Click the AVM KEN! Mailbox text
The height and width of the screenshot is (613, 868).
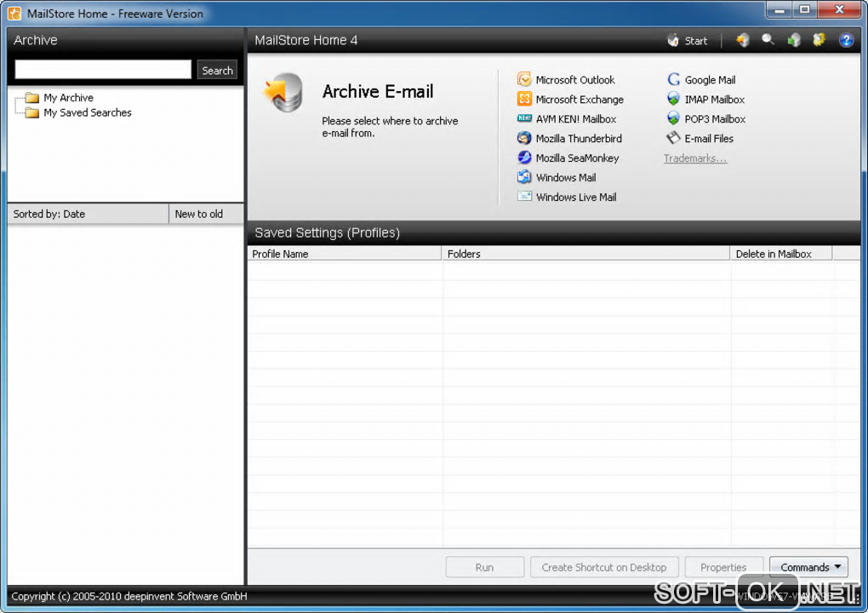[x=576, y=119]
